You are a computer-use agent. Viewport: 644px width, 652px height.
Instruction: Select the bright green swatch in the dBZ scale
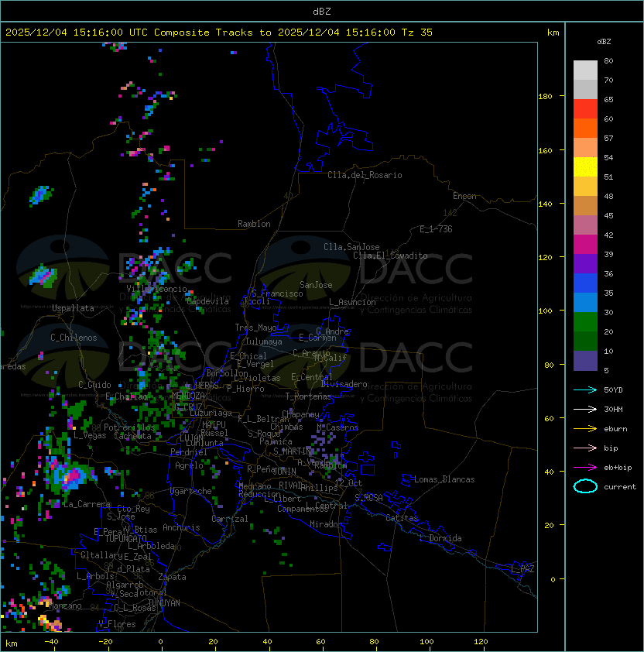point(585,322)
